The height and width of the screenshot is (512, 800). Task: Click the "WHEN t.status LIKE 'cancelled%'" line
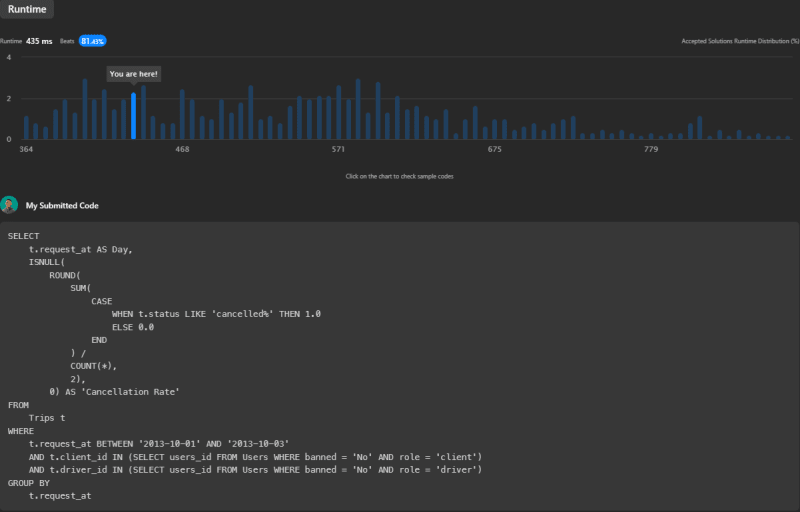tap(216, 314)
